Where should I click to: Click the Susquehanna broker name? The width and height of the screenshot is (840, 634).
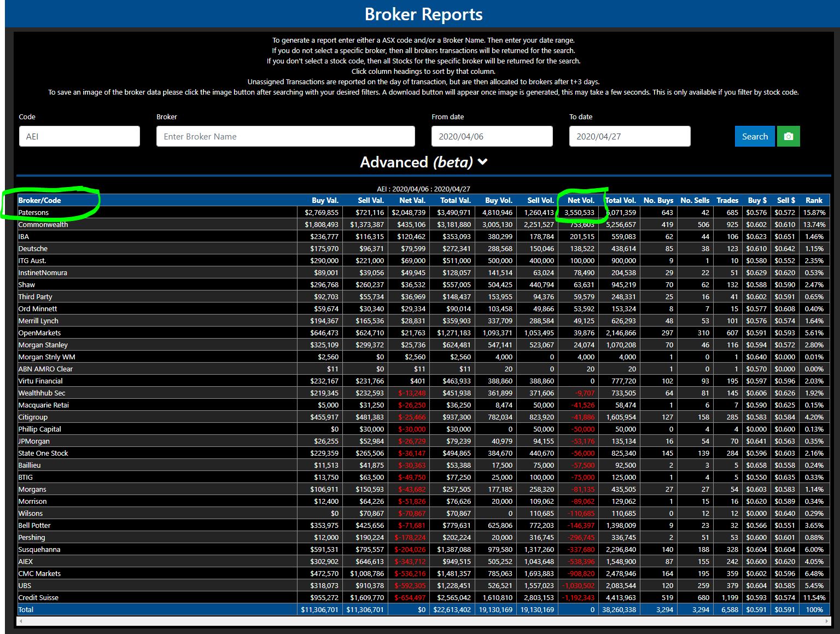coord(39,549)
